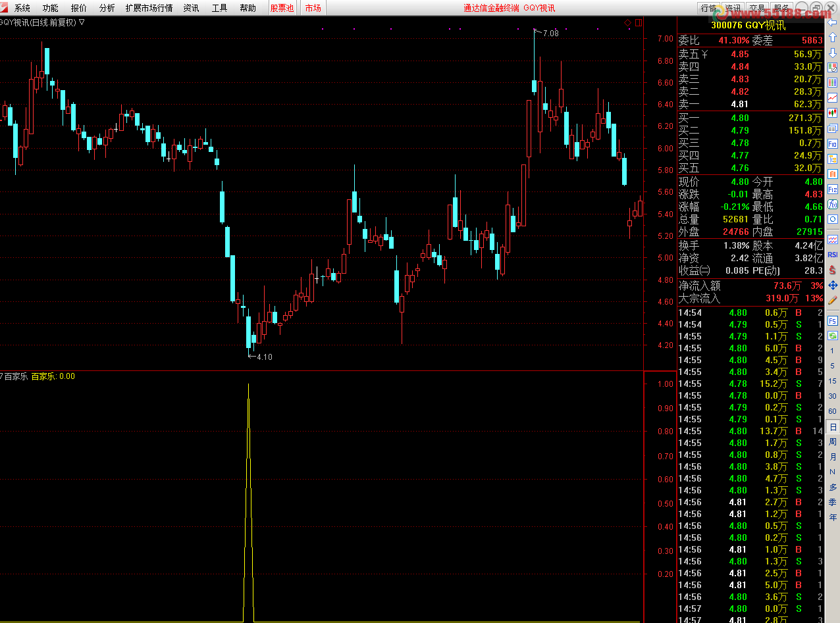Click the 卖一 price 4.81
The width and height of the screenshot is (840, 623).
[740, 104]
